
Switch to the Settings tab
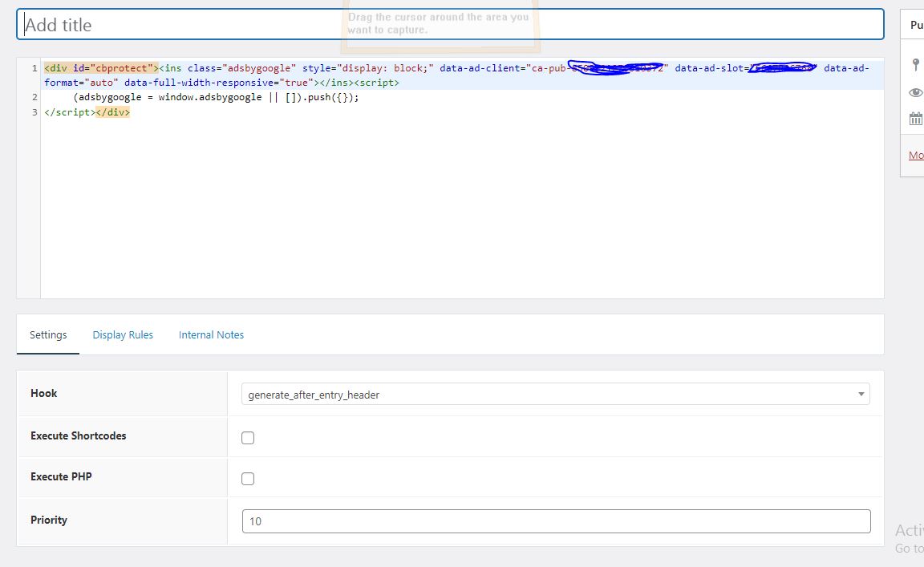pyautogui.click(x=48, y=334)
